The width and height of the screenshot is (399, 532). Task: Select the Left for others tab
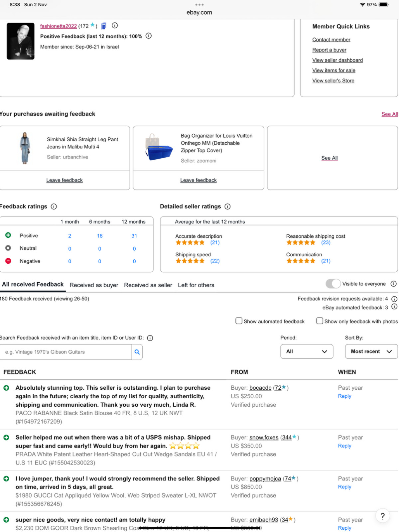(196, 285)
